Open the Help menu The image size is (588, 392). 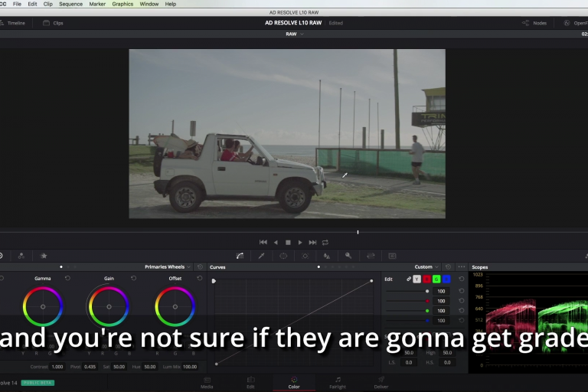171,4
